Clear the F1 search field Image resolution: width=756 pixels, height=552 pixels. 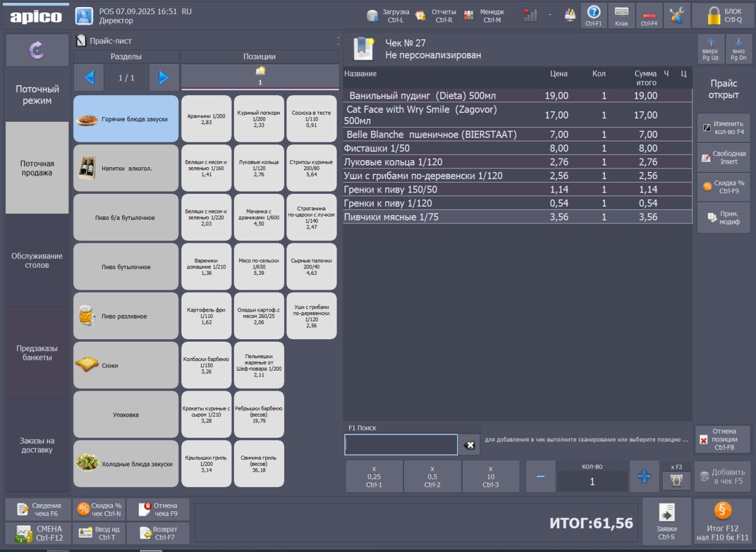[x=470, y=445]
